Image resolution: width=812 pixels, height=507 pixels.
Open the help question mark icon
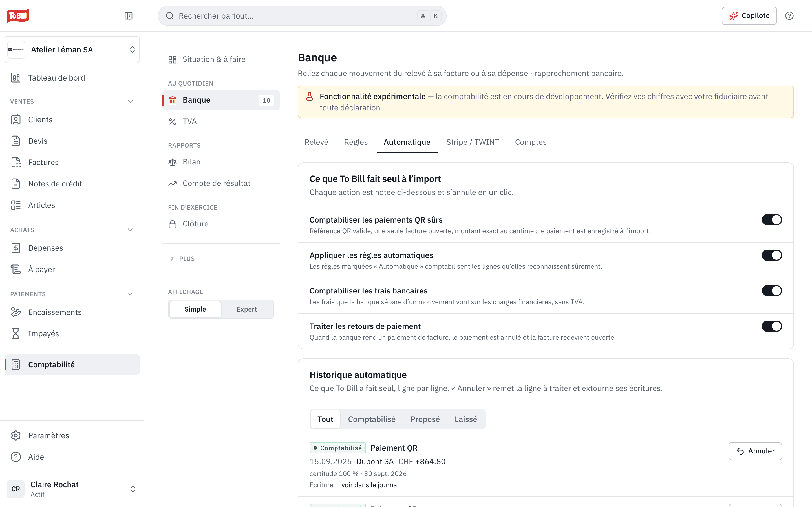[789, 16]
